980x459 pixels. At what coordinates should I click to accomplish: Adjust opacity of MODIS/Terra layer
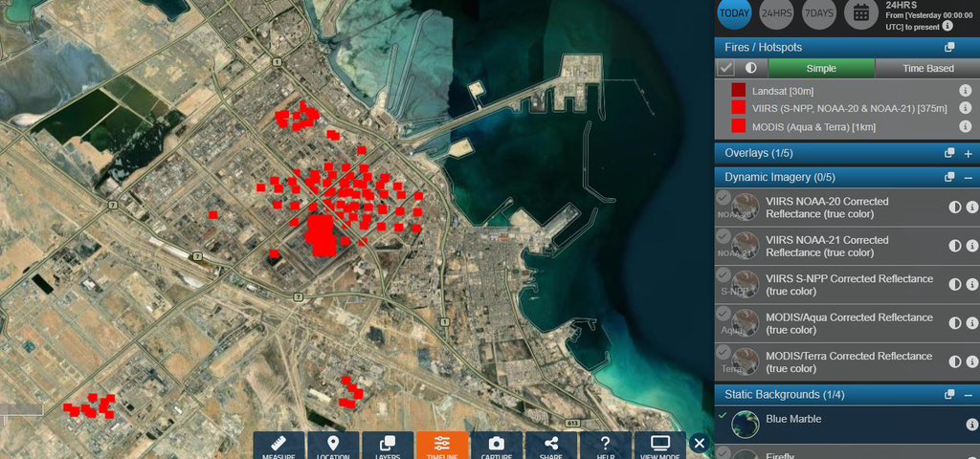coord(955,362)
